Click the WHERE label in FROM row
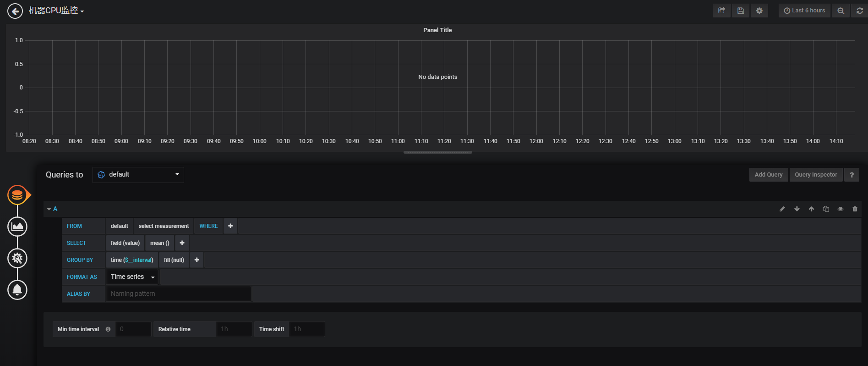Image resolution: width=868 pixels, height=366 pixels. pyautogui.click(x=208, y=226)
